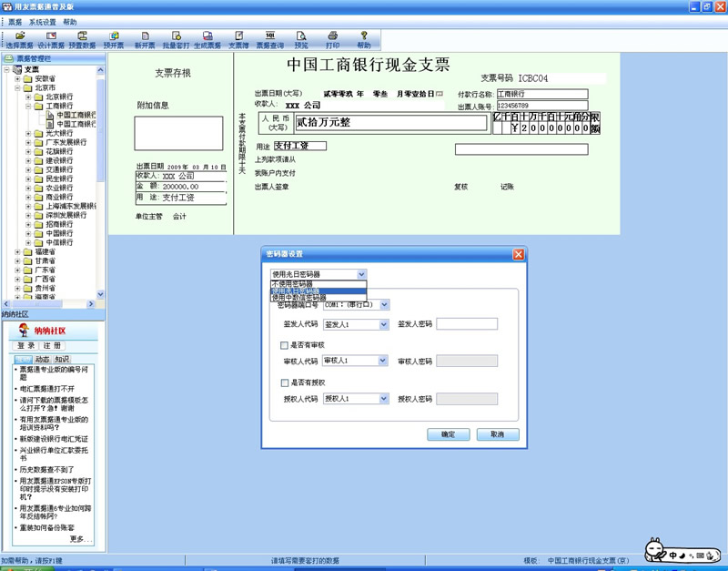Click the 纳纳社区 mascot logo

point(24,331)
